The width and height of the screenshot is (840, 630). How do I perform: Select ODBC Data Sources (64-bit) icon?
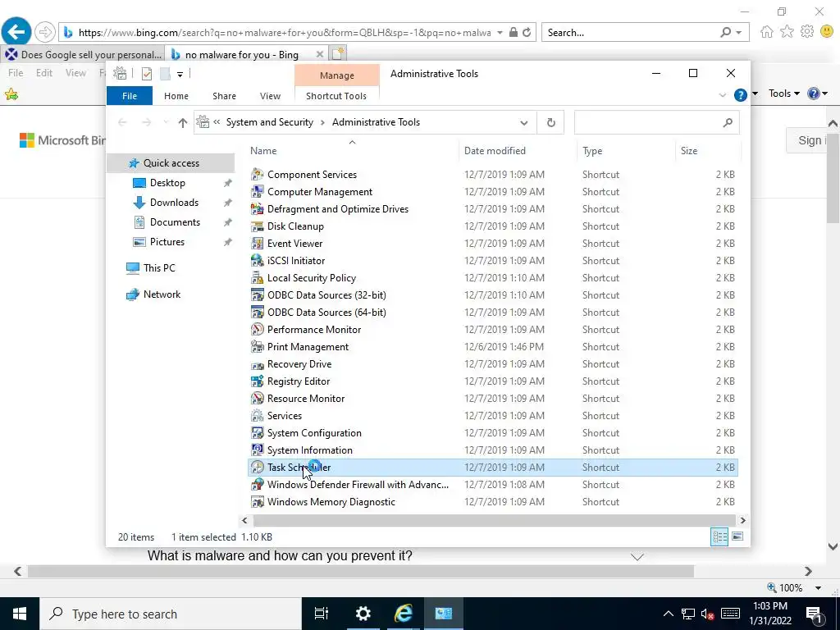coord(258,312)
